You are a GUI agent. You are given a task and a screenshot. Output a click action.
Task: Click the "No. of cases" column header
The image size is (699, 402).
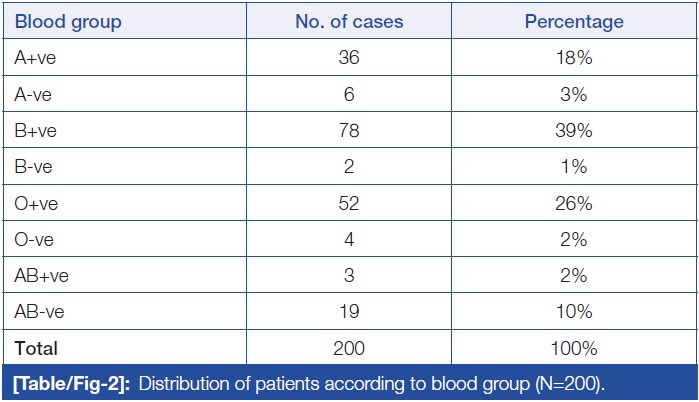point(351,22)
